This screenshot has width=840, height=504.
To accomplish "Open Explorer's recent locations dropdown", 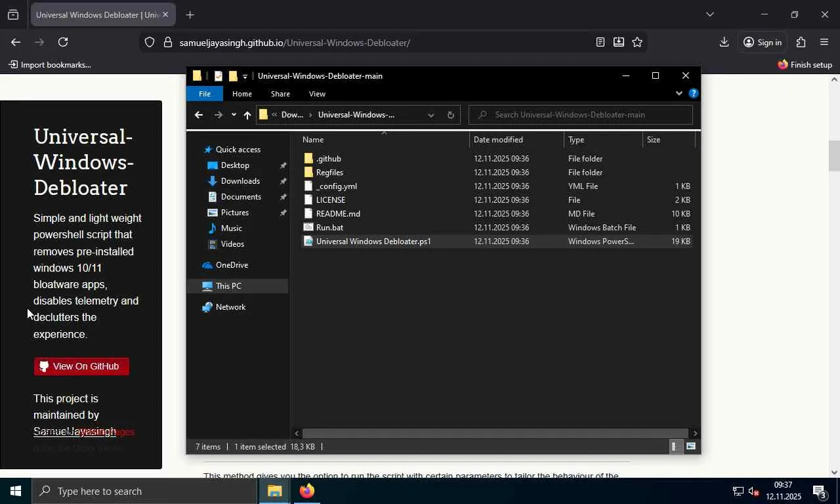I will click(234, 115).
